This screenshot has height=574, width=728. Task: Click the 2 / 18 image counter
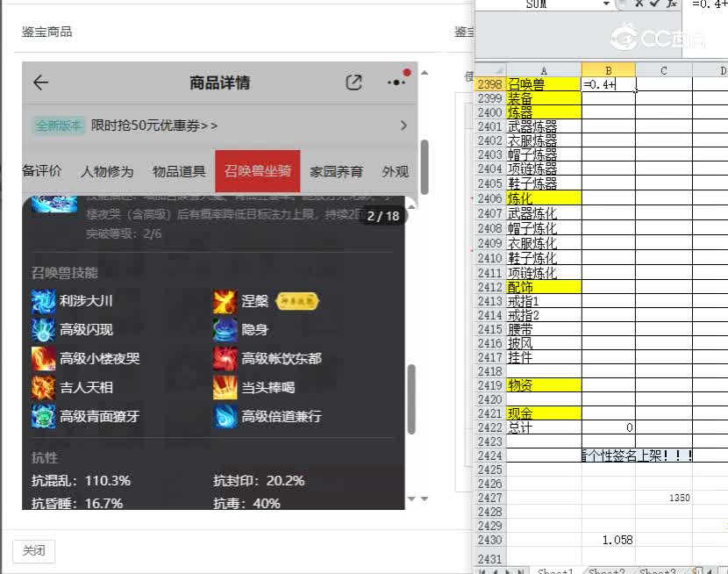pos(383,216)
